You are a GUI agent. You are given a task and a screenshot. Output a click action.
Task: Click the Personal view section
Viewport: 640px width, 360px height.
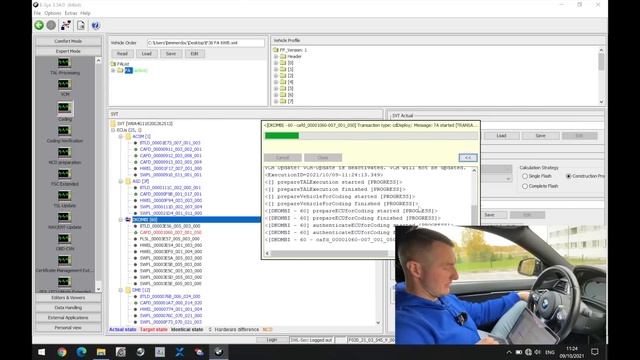click(x=68, y=328)
